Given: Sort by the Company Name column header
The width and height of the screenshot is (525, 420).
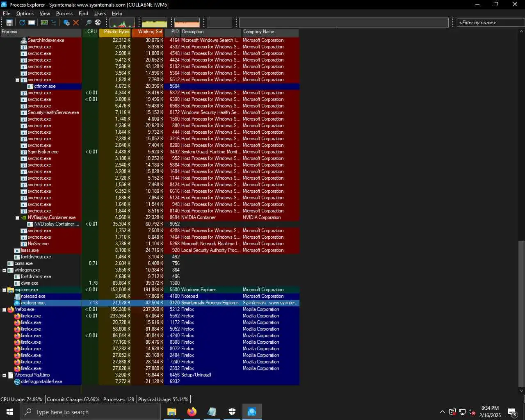Looking at the screenshot, I should pos(271,32).
